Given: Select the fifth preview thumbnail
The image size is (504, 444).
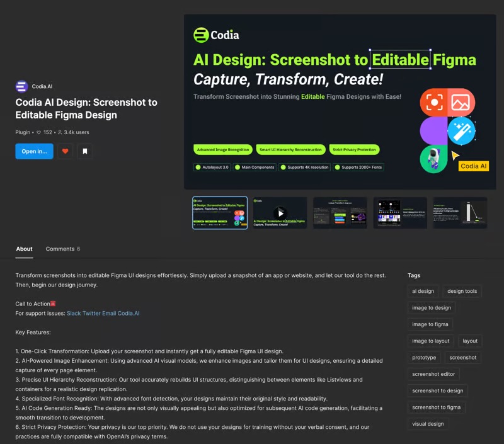Looking at the screenshot, I should (x=461, y=213).
